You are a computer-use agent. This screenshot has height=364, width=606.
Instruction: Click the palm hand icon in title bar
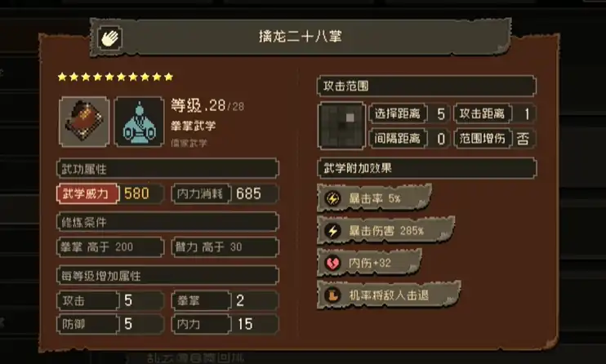pos(109,38)
